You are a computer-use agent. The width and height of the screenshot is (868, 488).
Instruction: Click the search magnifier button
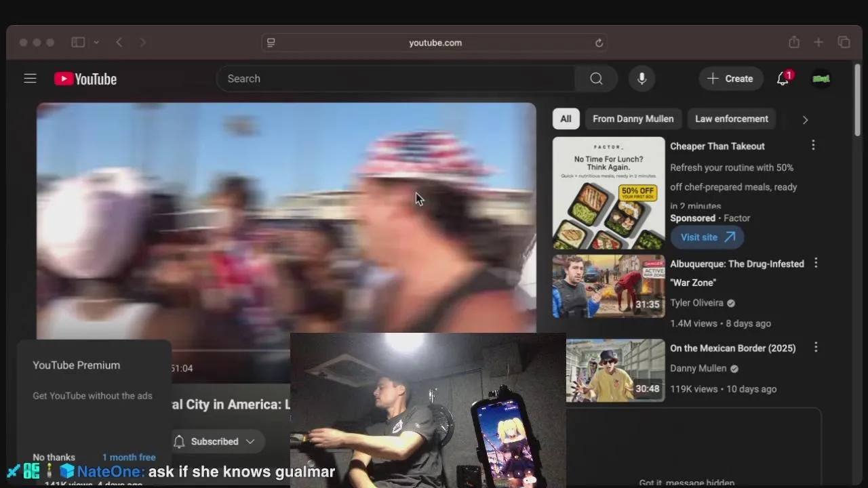coord(596,79)
